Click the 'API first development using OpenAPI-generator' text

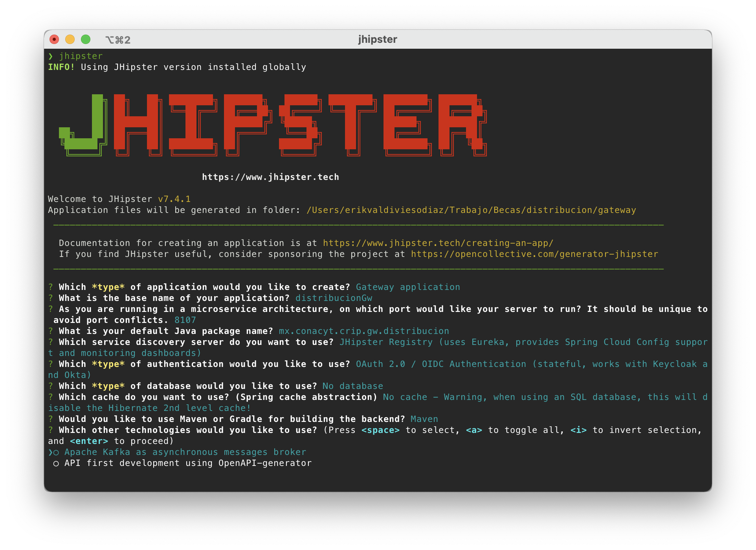(188, 463)
